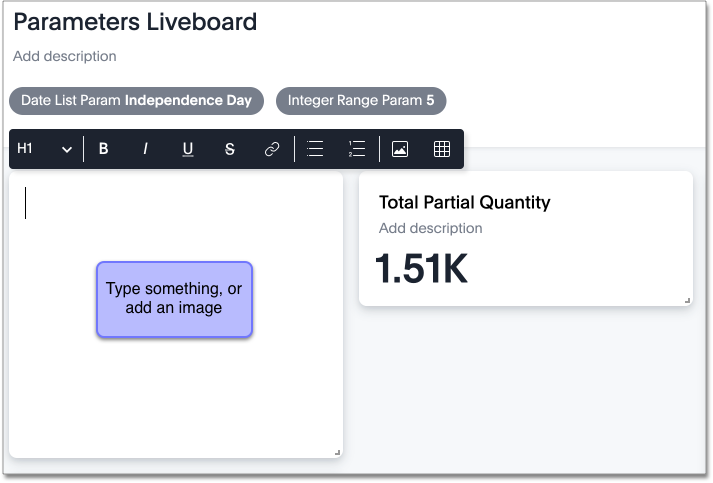Insert a table using the grid icon
The image size is (713, 483).
coord(442,149)
